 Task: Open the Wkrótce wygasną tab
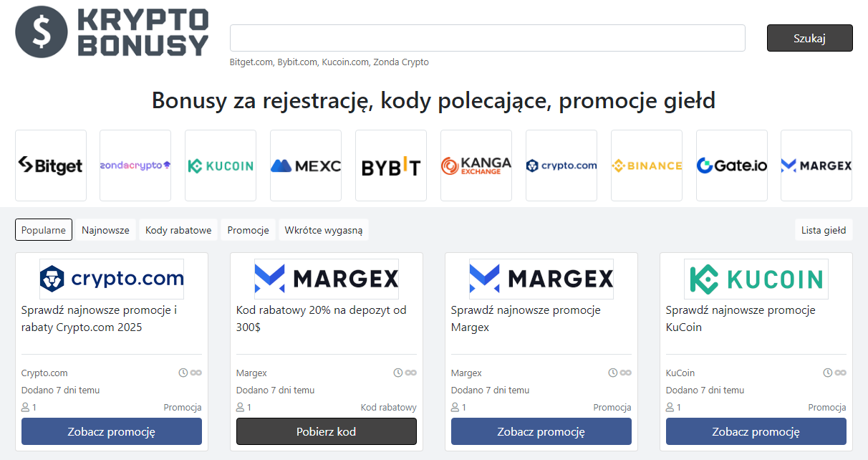click(x=324, y=230)
